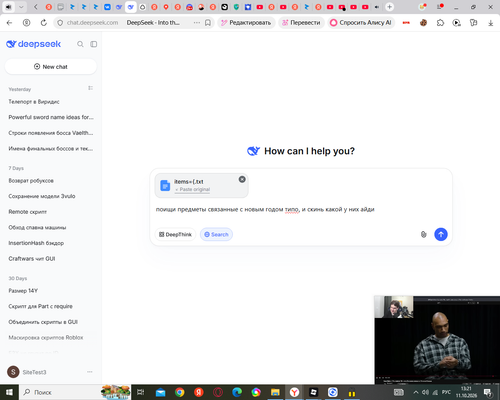The height and width of the screenshot is (400, 500).
Task: Bookmark the page with the bookmark icon
Action: click(208, 23)
